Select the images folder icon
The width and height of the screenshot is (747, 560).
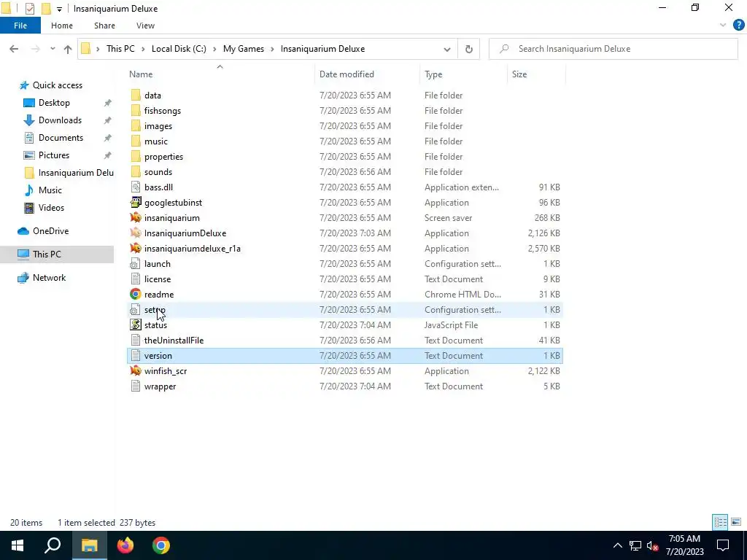coord(136,125)
